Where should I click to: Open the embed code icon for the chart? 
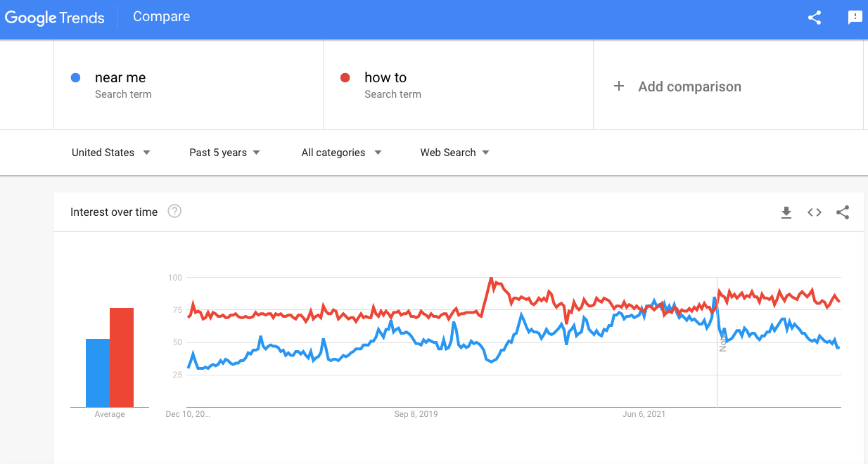(x=815, y=212)
